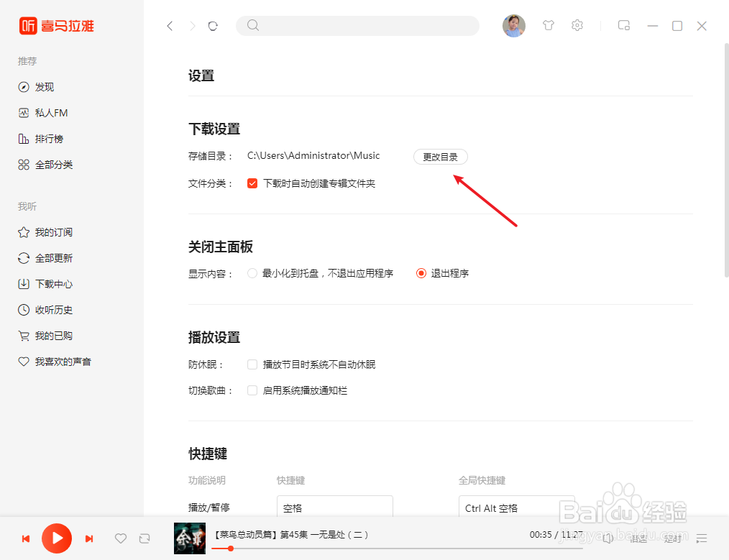Image resolution: width=729 pixels, height=560 pixels.
Task: Open the 定时 sleep timer options
Action: click(x=673, y=538)
